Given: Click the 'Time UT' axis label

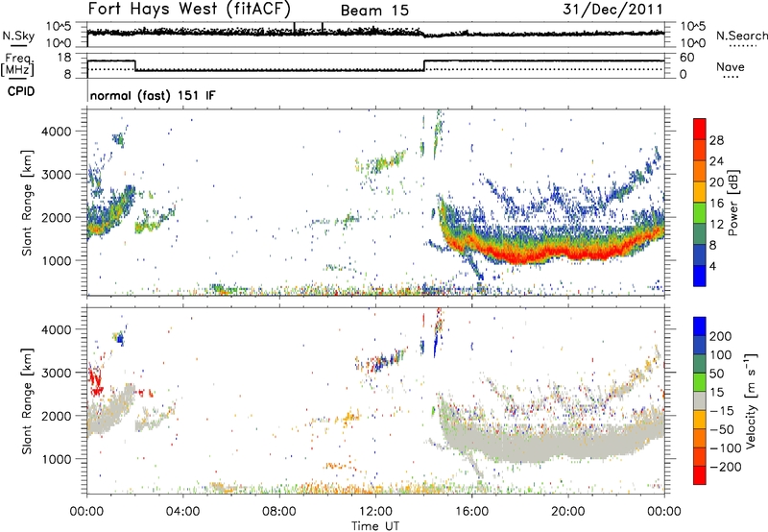Looking at the screenshot, I should tap(375, 526).
